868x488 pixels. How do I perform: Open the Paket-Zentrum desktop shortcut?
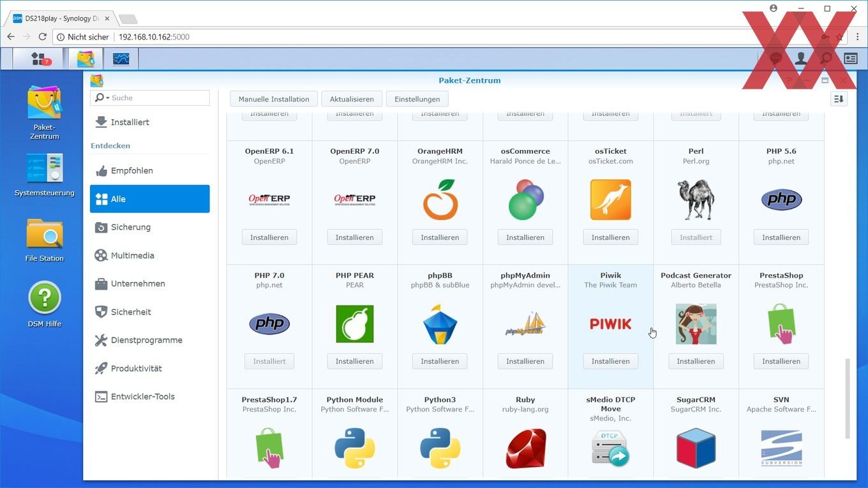[x=44, y=112]
